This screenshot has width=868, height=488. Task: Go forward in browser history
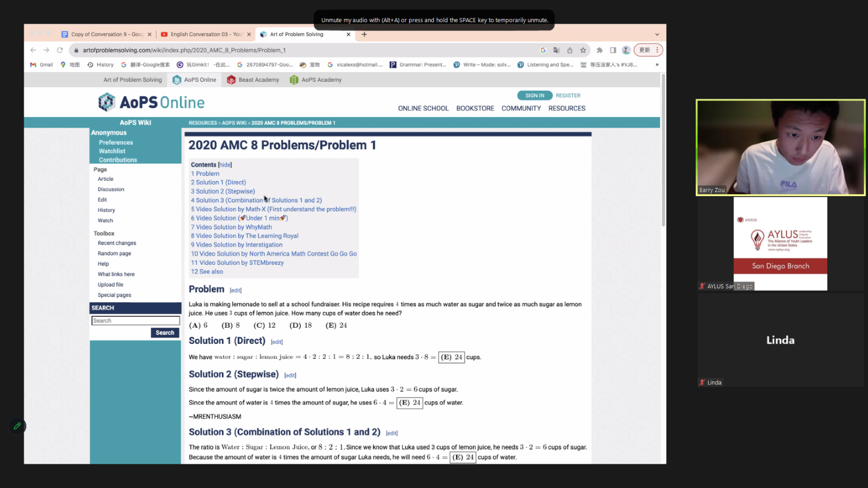(46, 50)
